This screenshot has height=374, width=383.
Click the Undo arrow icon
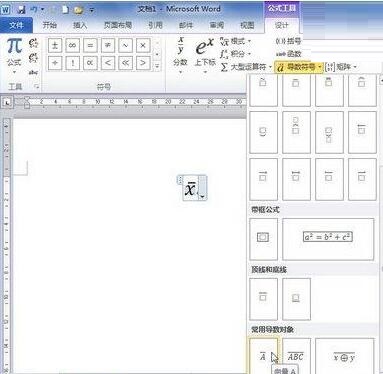coord(34,10)
